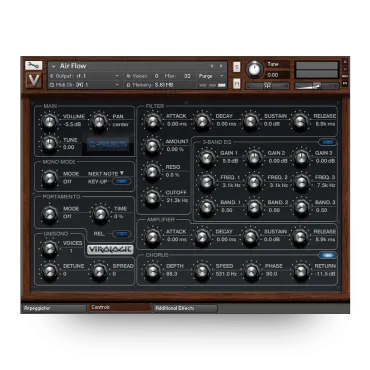Switch to the Additional Effects tab
This screenshot has height=370, width=370.
[185, 308]
